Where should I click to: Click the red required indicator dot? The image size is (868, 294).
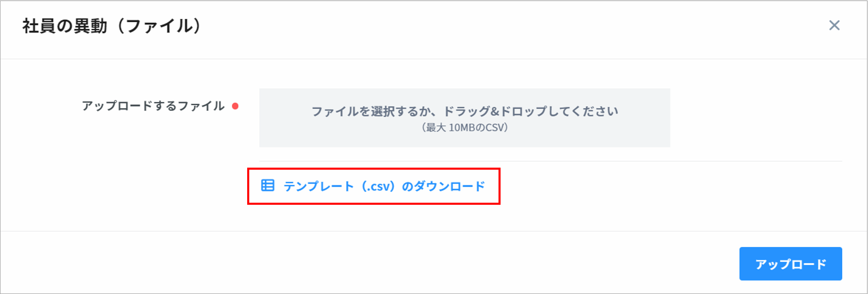pos(235,106)
